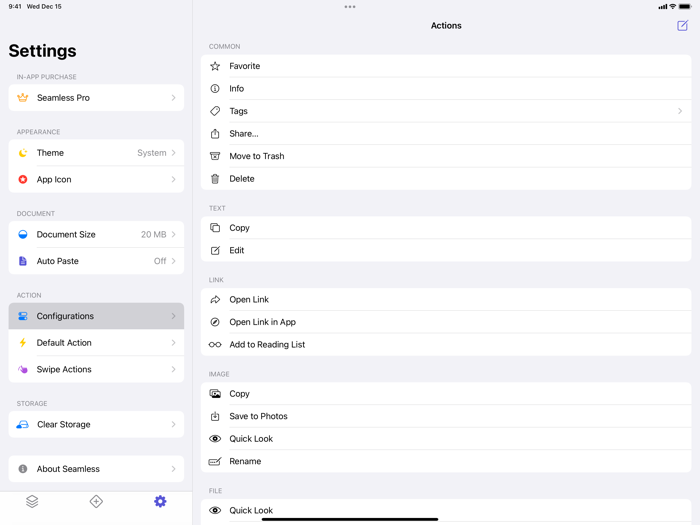Open App Icon chevron
The height and width of the screenshot is (525, 700).
tap(174, 179)
